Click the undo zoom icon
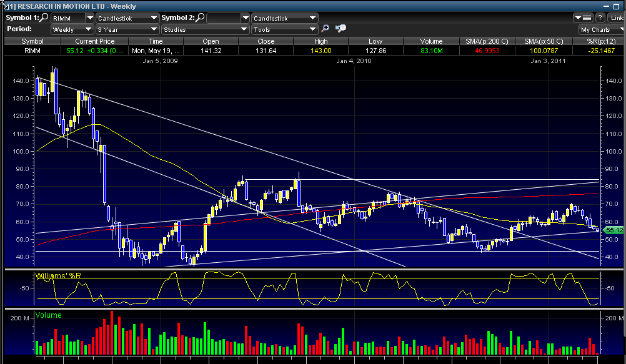Screen dimensions: 626x364 pyautogui.click(x=340, y=28)
